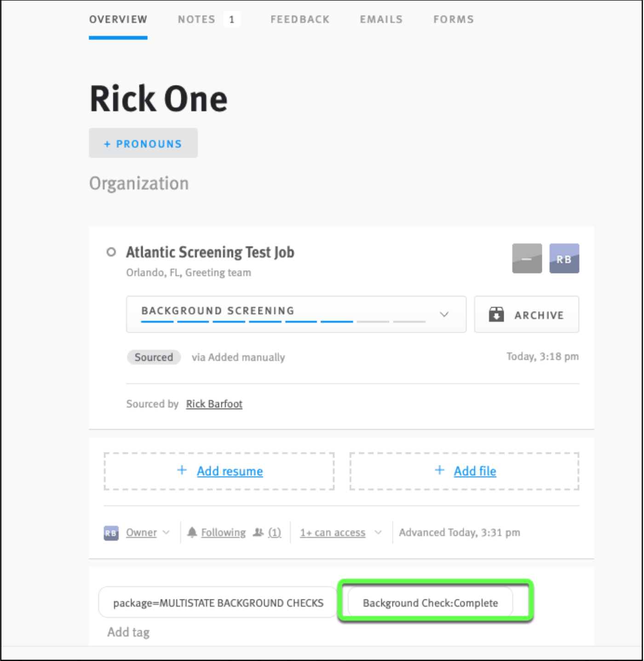Viewport: 644px width, 661px height.
Task: Click the Following bell icon
Action: click(x=192, y=532)
